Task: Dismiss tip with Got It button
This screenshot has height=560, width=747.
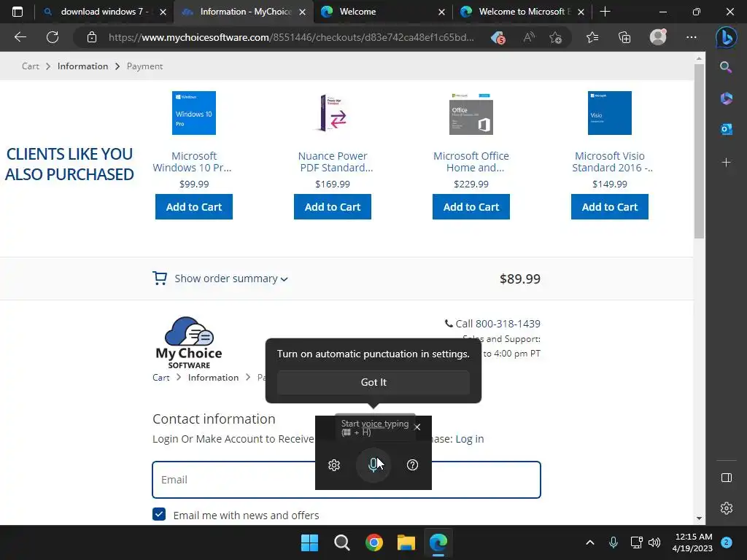Action: pos(373,382)
